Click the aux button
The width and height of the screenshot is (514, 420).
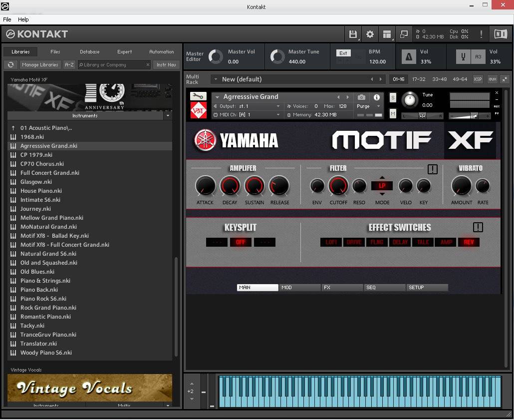click(493, 79)
